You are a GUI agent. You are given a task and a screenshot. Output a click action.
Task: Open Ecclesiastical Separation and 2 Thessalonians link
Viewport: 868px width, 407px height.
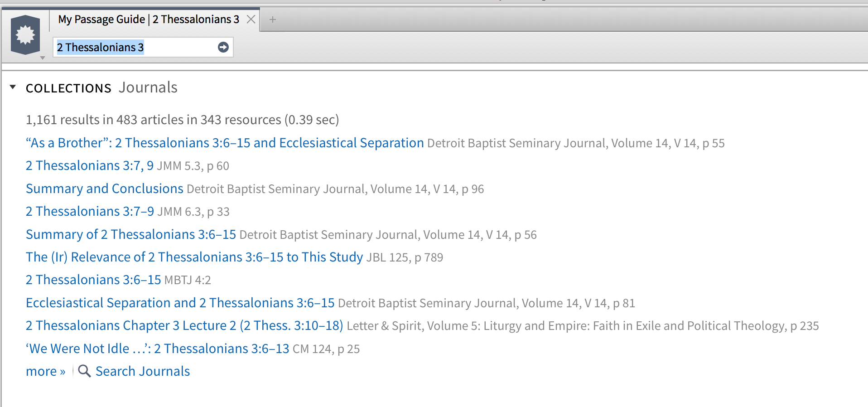pos(180,303)
